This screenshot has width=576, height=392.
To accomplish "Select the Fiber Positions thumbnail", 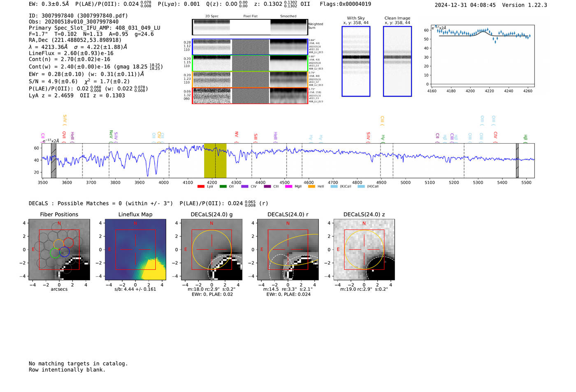I will (x=59, y=250).
